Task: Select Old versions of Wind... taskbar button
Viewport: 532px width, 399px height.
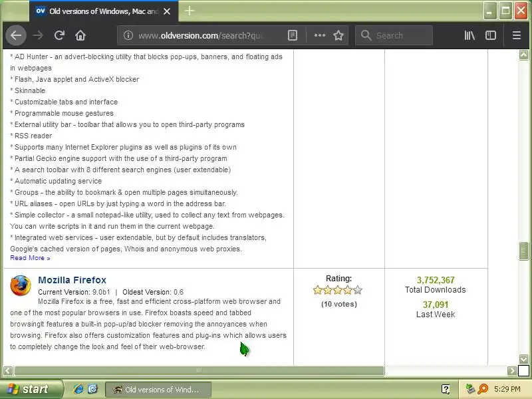Action: 158,390
